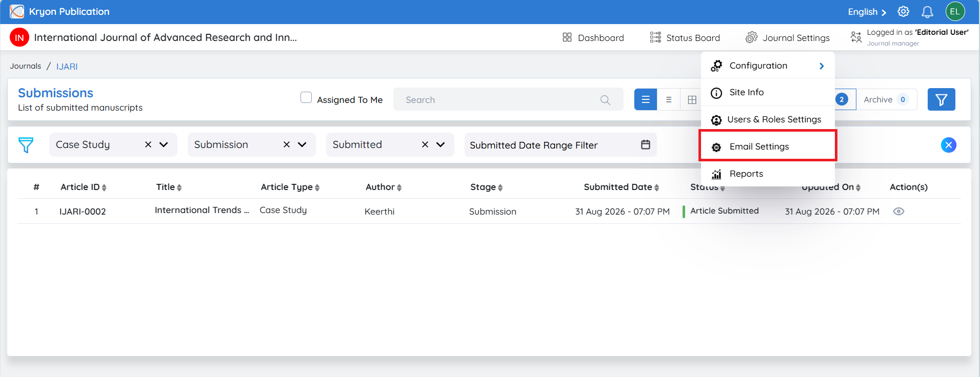Open the settings gear in top bar
The height and width of the screenshot is (377, 980).
coord(903,11)
